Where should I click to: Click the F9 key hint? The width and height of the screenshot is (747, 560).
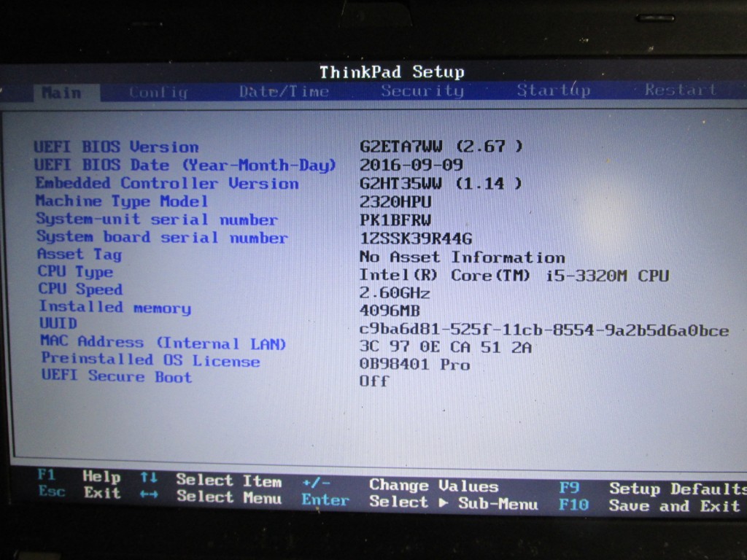point(569,488)
